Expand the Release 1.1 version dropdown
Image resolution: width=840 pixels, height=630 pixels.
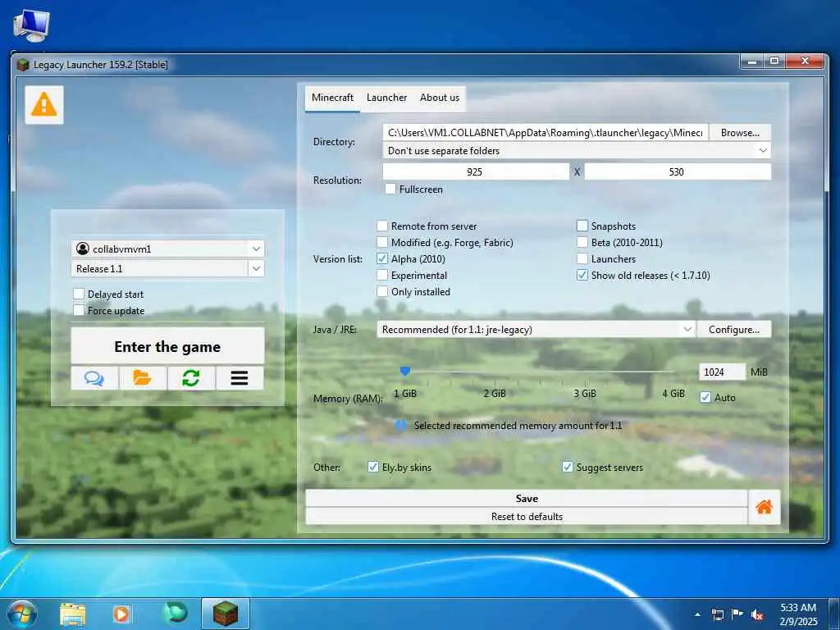pyautogui.click(x=256, y=268)
